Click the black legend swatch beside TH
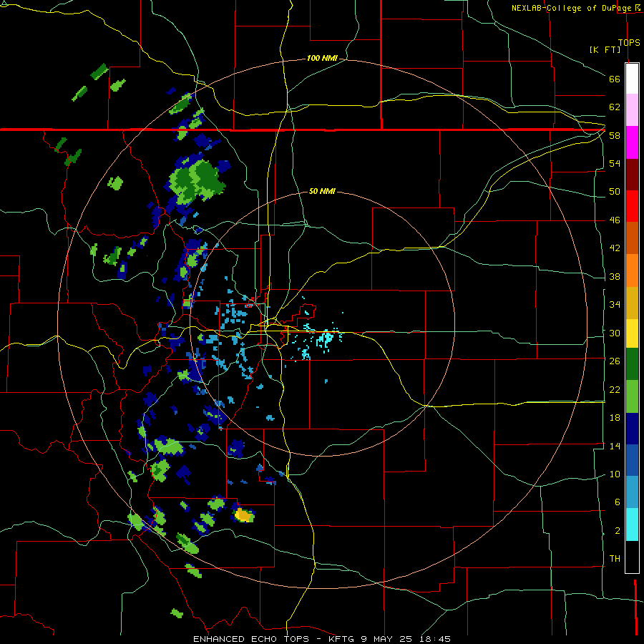This screenshot has width=644, height=644. (x=632, y=557)
